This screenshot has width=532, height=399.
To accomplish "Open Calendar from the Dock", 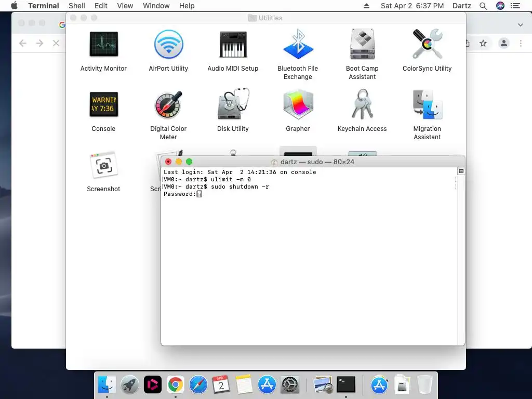I will click(x=221, y=384).
